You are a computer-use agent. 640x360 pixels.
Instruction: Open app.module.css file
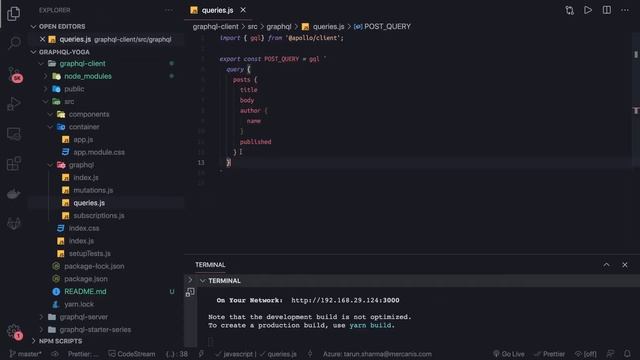99,152
